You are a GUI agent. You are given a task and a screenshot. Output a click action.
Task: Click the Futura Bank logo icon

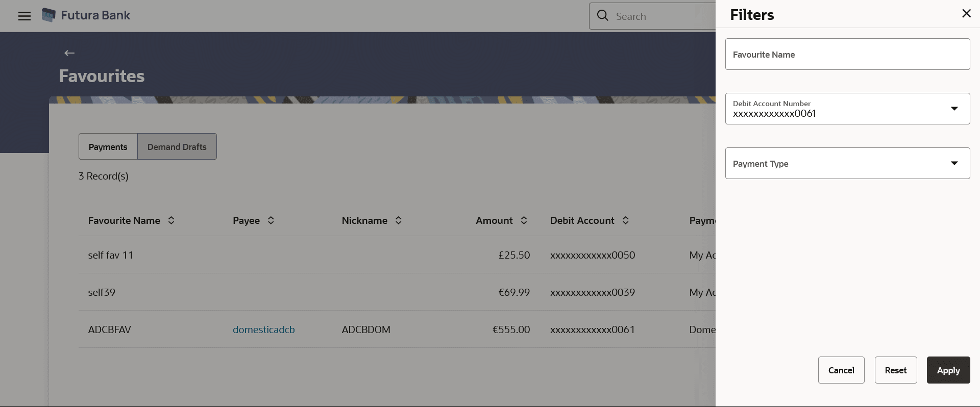pyautogui.click(x=48, y=15)
